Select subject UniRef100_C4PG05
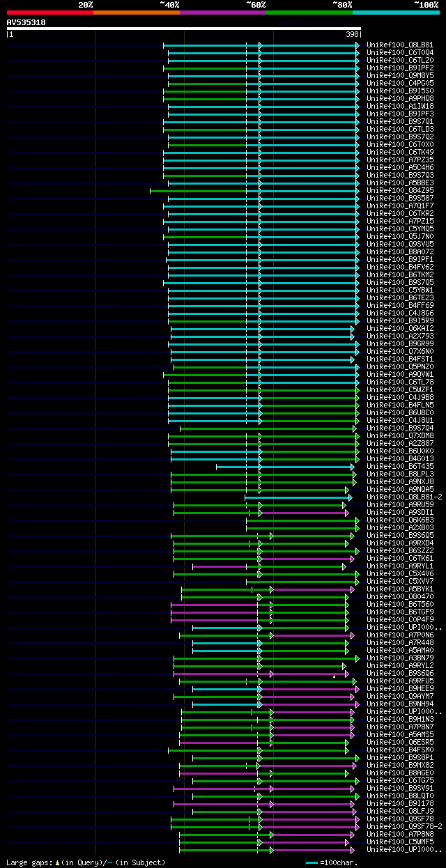The image size is (446, 868). (x=400, y=83)
